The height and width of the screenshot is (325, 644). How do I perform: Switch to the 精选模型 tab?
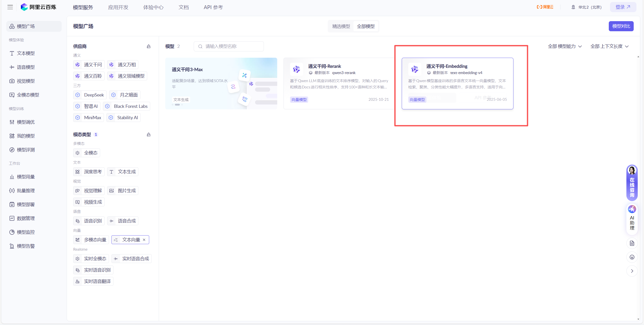click(x=341, y=26)
